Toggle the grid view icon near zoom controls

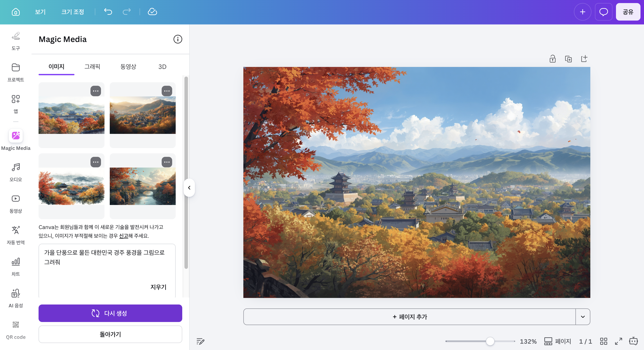click(603, 341)
